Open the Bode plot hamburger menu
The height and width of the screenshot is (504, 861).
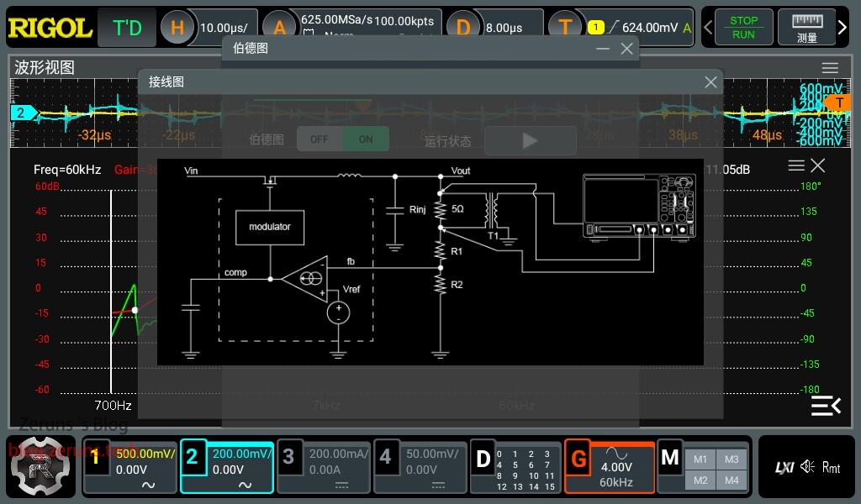tap(795, 165)
